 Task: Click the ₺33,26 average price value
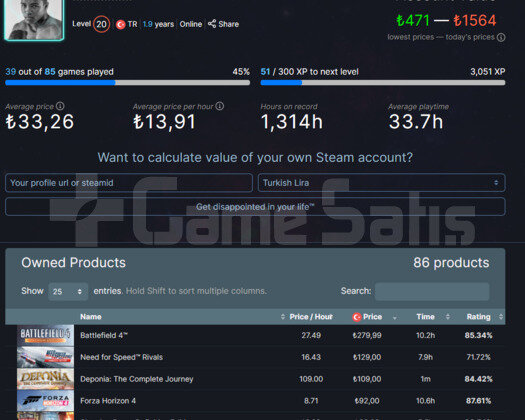pyautogui.click(x=40, y=122)
